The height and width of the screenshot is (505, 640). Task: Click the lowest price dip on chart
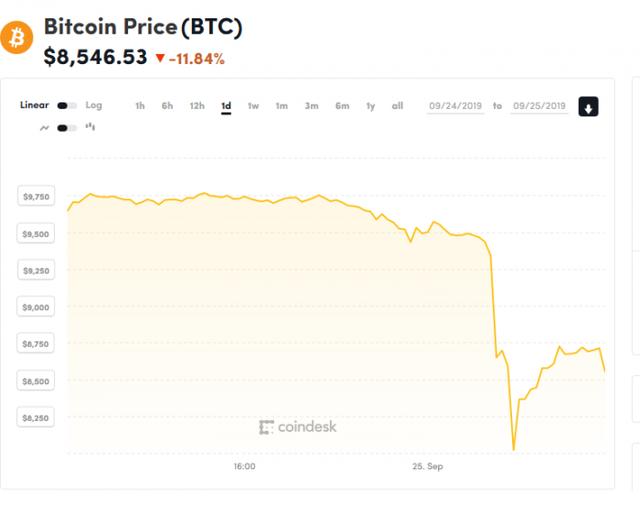pos(513,448)
